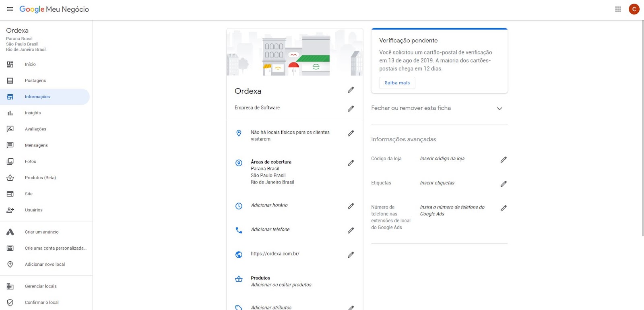Click Adicionar ou editar produtos
Image resolution: width=644 pixels, height=310 pixels.
point(281,285)
